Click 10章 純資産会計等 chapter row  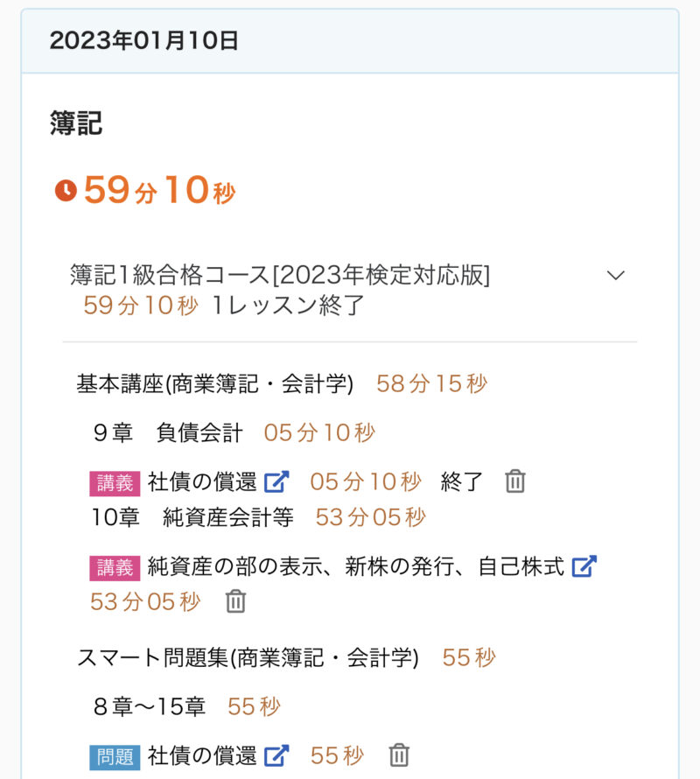pos(192,517)
